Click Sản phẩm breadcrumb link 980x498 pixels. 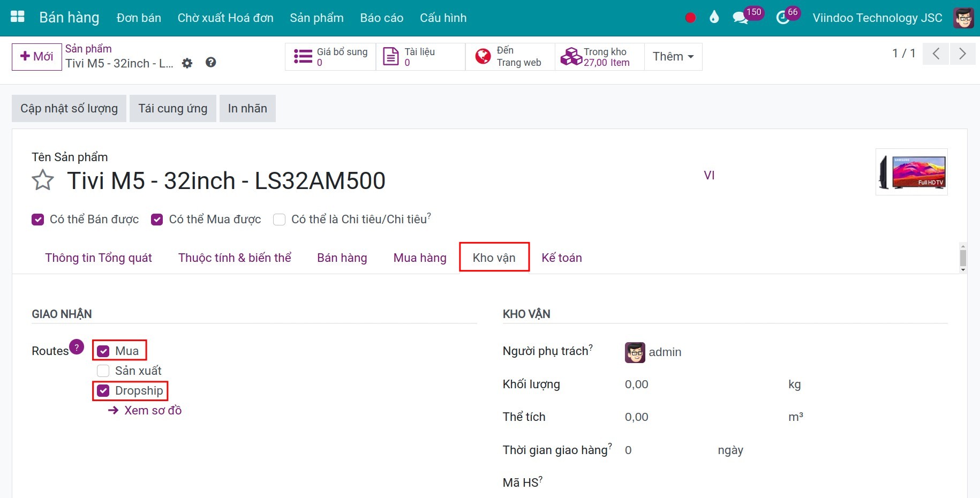tap(88, 49)
